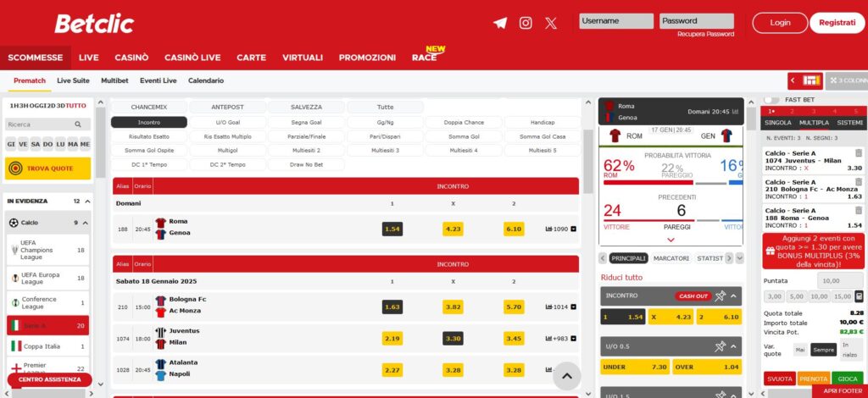868x398 pixels.
Task: Click the Username input field
Action: [x=616, y=21]
